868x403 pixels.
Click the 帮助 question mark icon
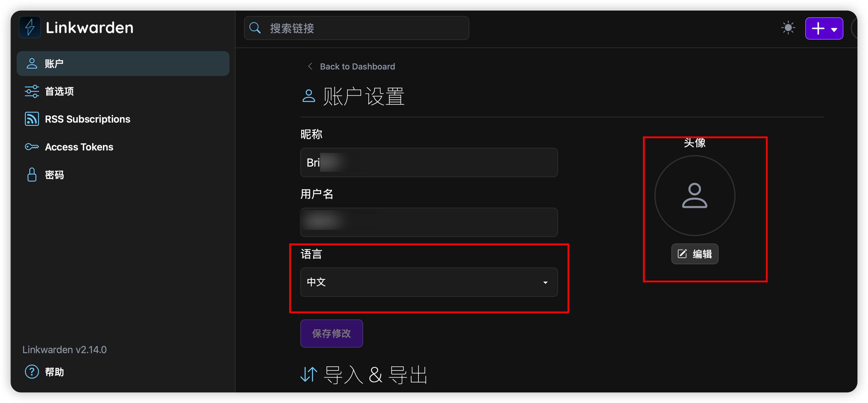coord(32,372)
